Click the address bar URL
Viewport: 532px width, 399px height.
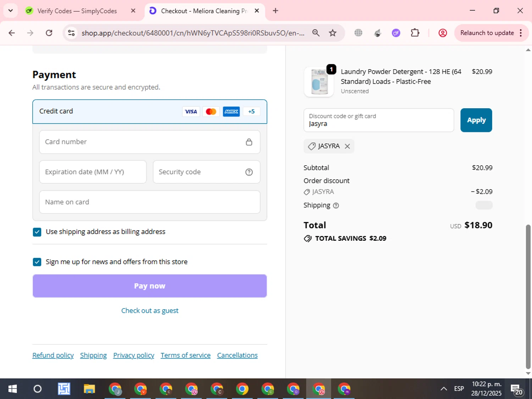pyautogui.click(x=193, y=33)
